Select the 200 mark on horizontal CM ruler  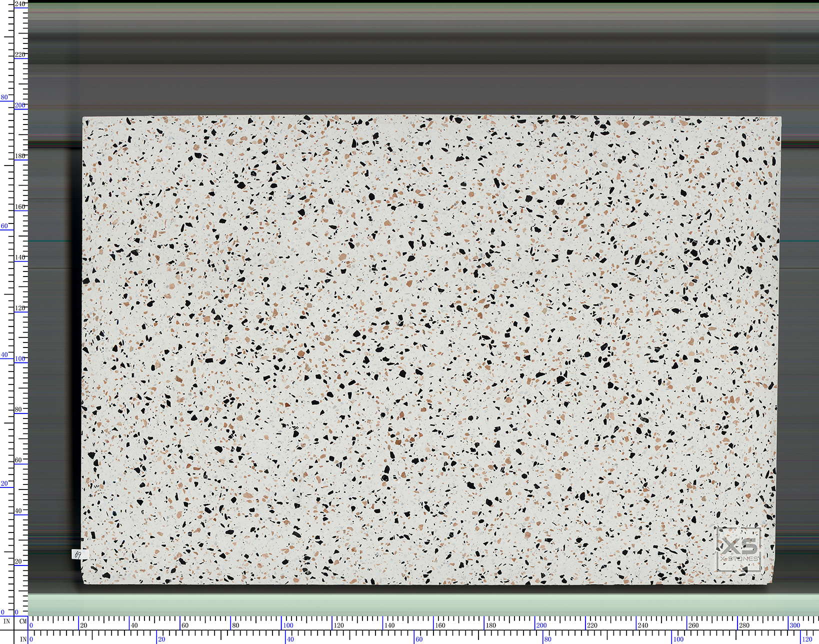(541, 625)
